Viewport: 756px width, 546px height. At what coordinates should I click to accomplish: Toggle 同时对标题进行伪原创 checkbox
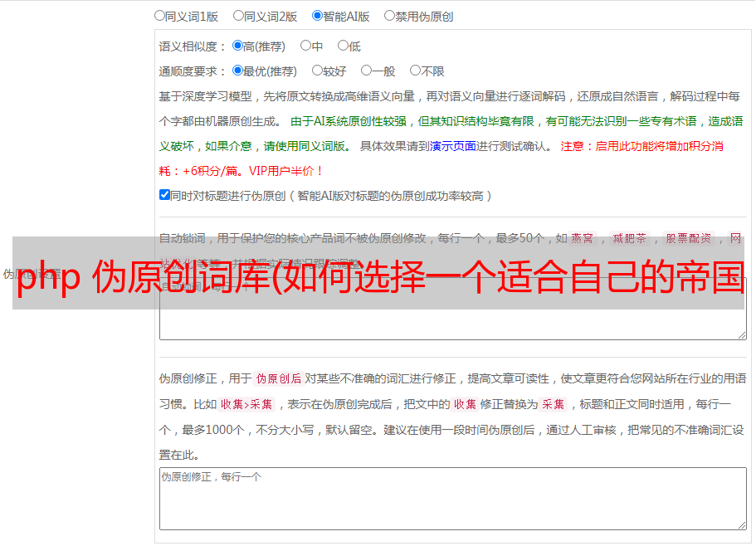click(164, 195)
